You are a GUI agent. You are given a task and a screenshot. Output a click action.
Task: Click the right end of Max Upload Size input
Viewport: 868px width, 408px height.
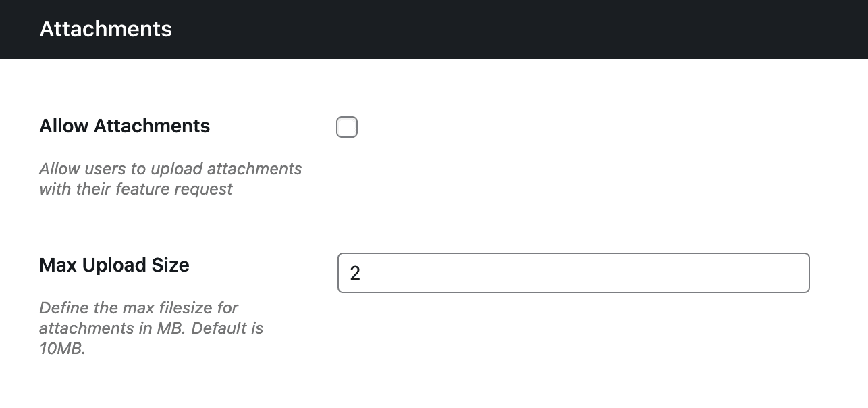click(x=796, y=273)
